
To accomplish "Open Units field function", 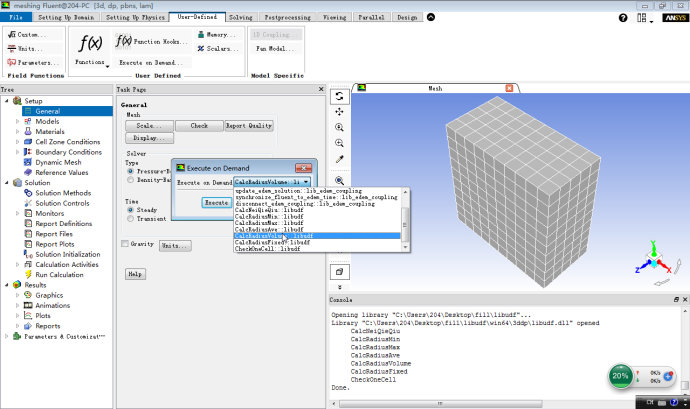I will pyautogui.click(x=25, y=48).
